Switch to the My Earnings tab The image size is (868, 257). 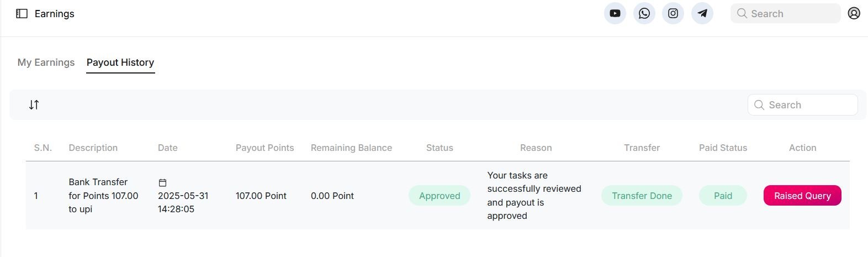click(46, 62)
